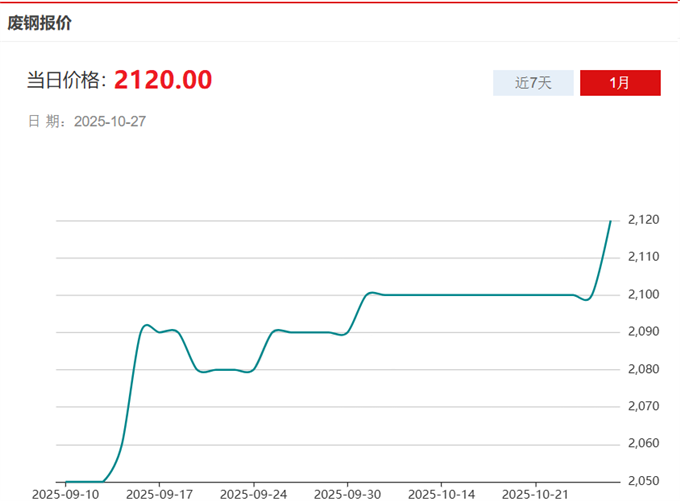Click the 2025-10-14 x-axis label
Screen dimensions: 680x501
coord(441,494)
